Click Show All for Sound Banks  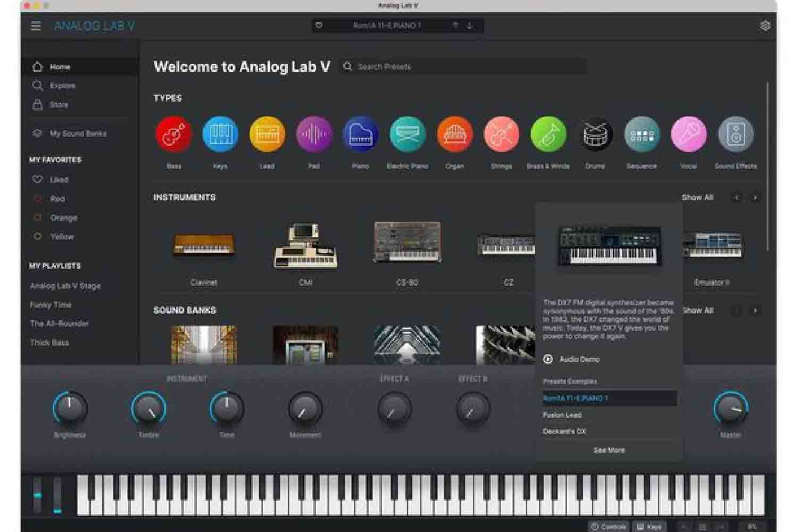[x=698, y=310]
